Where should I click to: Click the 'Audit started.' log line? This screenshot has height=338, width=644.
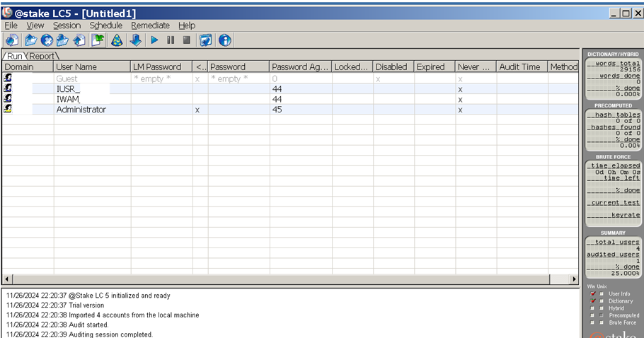pos(57,325)
